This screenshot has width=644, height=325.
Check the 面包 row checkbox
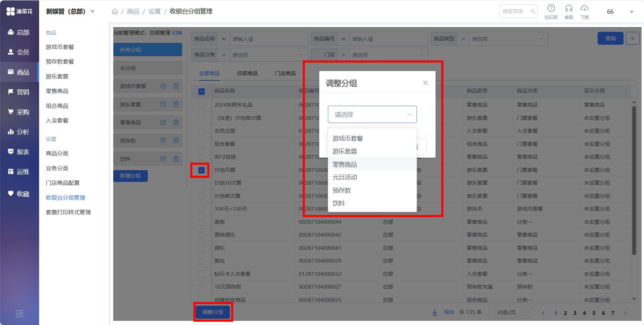202,261
